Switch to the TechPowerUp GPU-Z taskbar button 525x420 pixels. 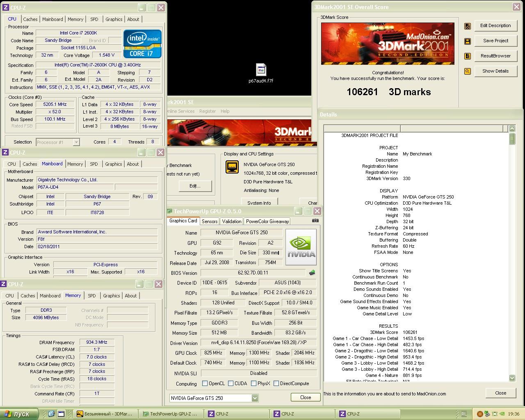171,414
